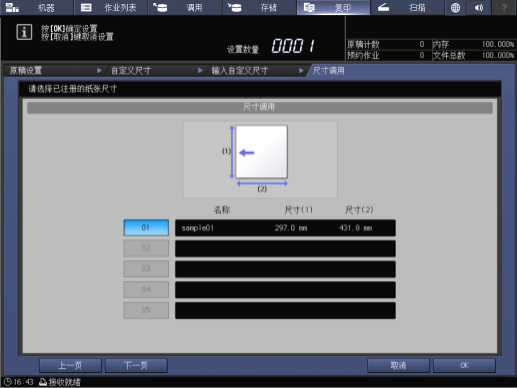Click the set quantity 0001 counter
This screenshot has width=517, height=388.
293,46
